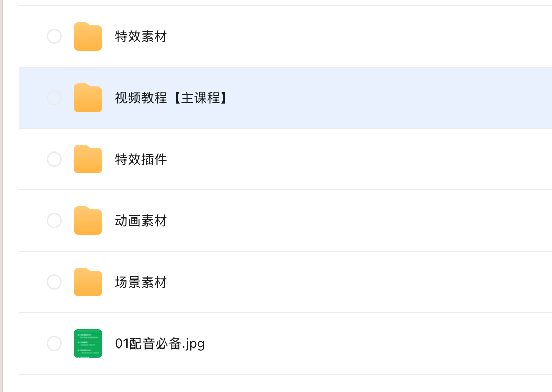Select the 特效素材 row checkbox circle
The image size is (552, 392).
pyautogui.click(x=54, y=36)
